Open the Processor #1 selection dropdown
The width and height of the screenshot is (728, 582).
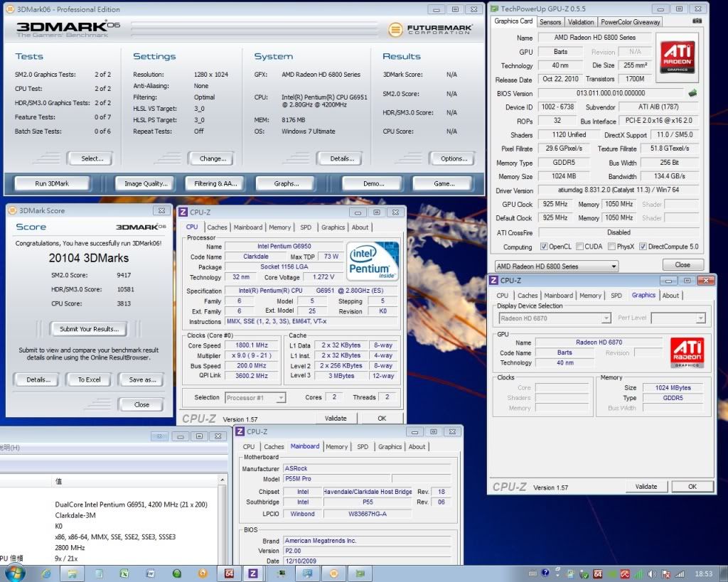click(x=255, y=397)
